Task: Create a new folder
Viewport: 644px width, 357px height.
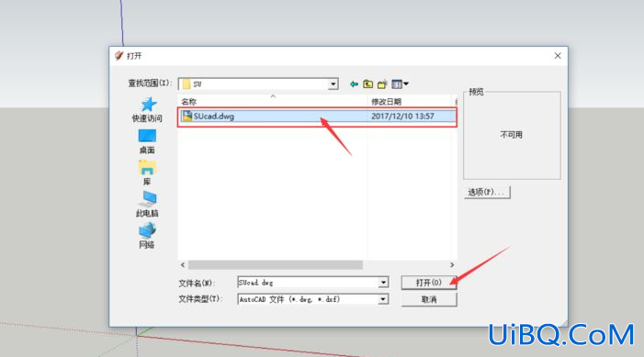Action: [382, 84]
